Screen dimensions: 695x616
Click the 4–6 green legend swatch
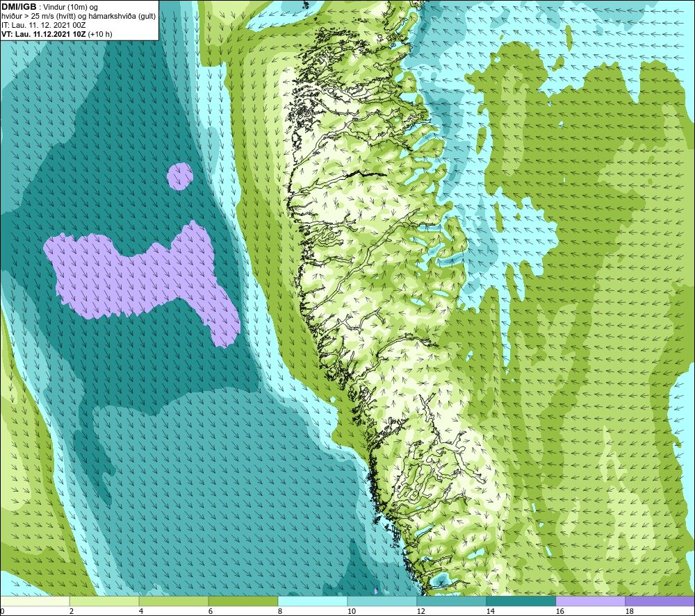tap(174, 601)
